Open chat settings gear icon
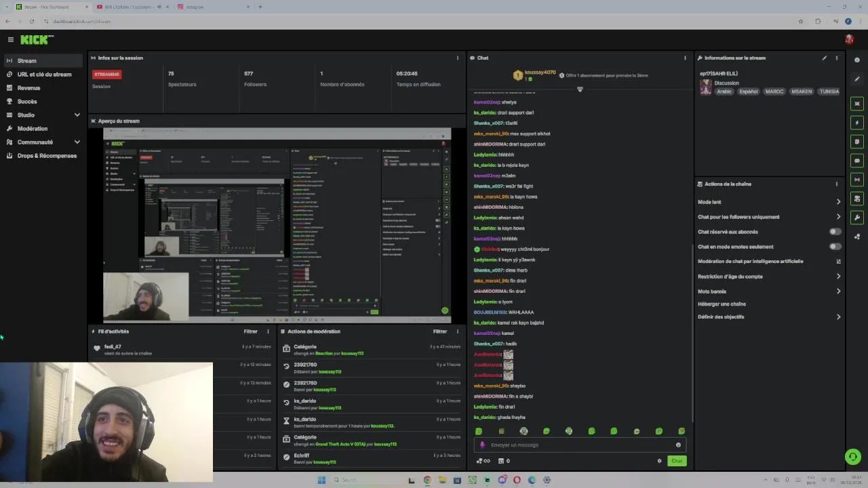Image resolution: width=868 pixels, height=488 pixels. [659, 461]
